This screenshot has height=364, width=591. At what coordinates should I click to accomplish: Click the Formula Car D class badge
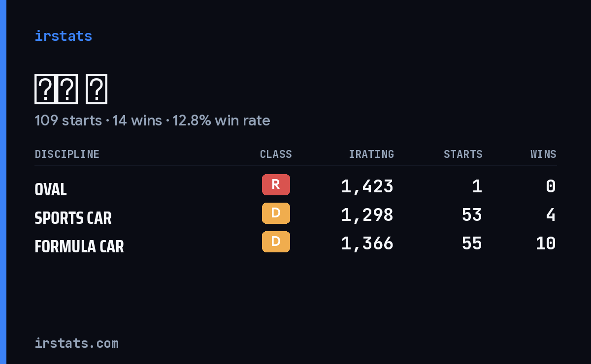[x=276, y=242]
